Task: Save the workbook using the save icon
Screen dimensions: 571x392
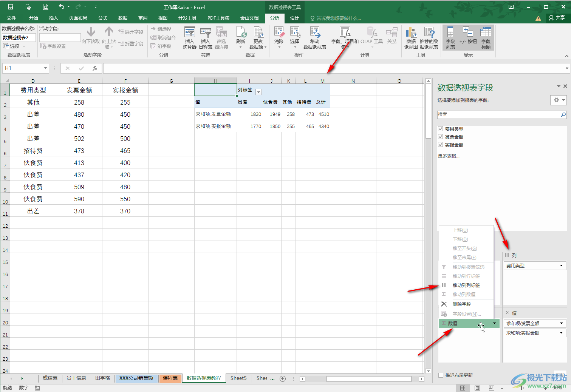Action: (11, 7)
